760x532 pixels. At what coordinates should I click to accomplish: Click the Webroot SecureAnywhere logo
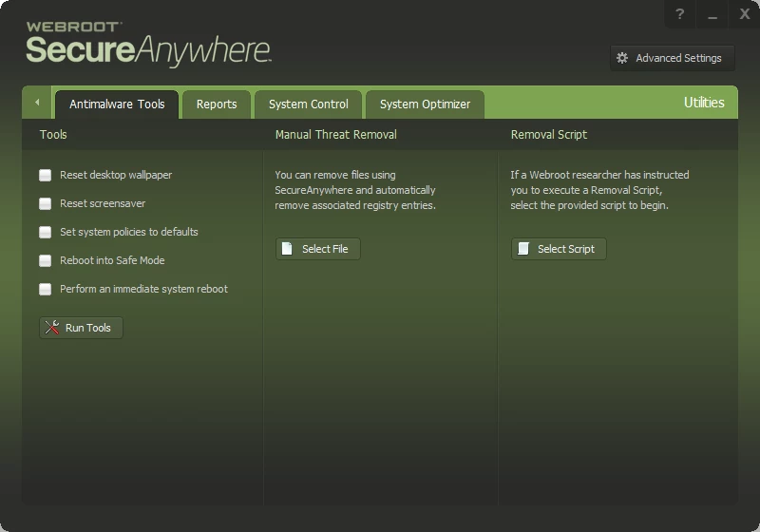[x=148, y=43]
